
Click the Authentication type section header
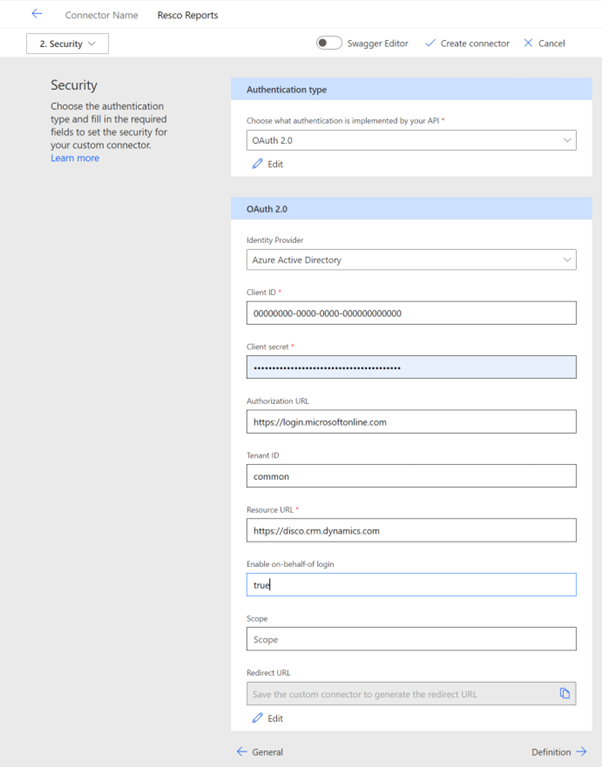click(x=411, y=90)
